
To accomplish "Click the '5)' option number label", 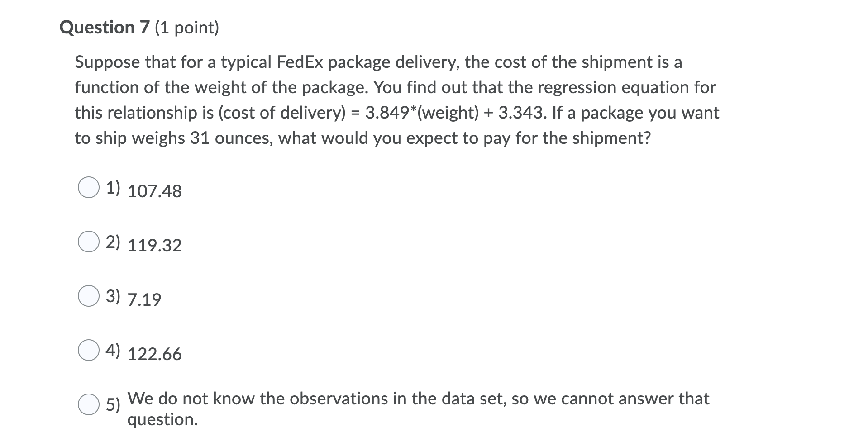I will coord(113,404).
